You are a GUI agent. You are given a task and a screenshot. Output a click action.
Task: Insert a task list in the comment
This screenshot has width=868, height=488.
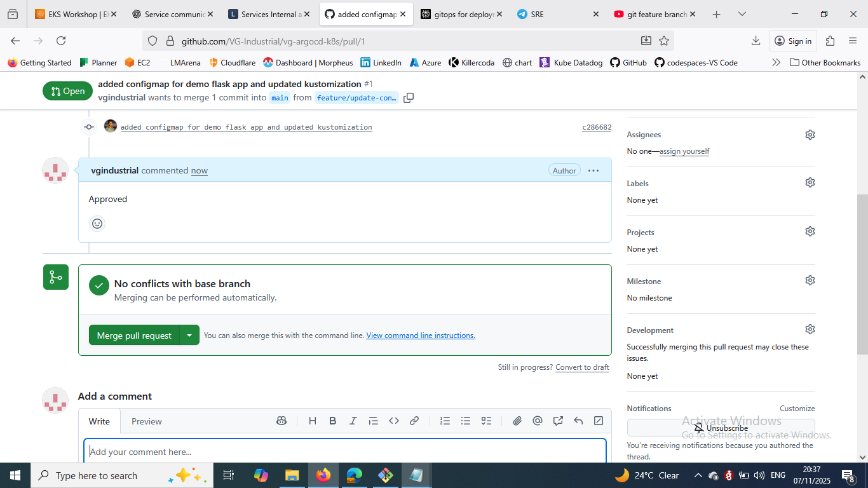coord(486,421)
